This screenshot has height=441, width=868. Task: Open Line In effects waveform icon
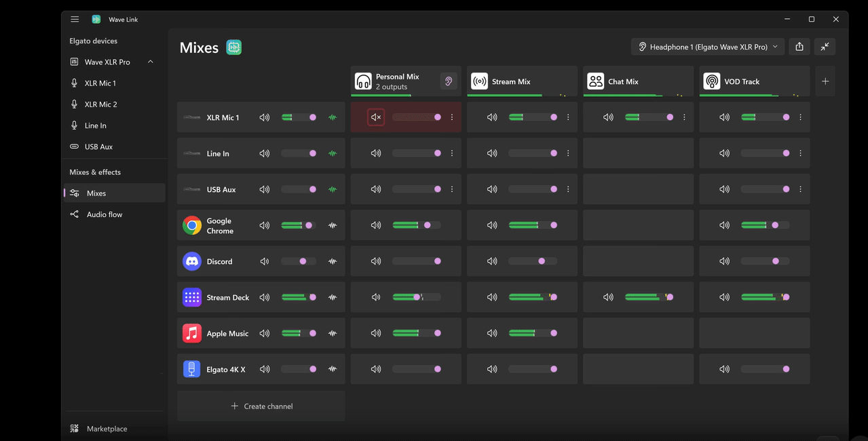(x=333, y=153)
